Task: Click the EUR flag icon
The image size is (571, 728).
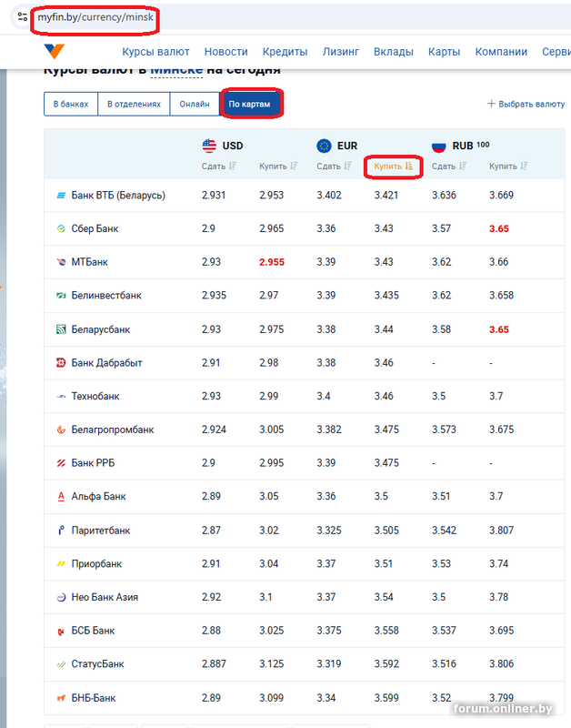Action: coord(325,146)
